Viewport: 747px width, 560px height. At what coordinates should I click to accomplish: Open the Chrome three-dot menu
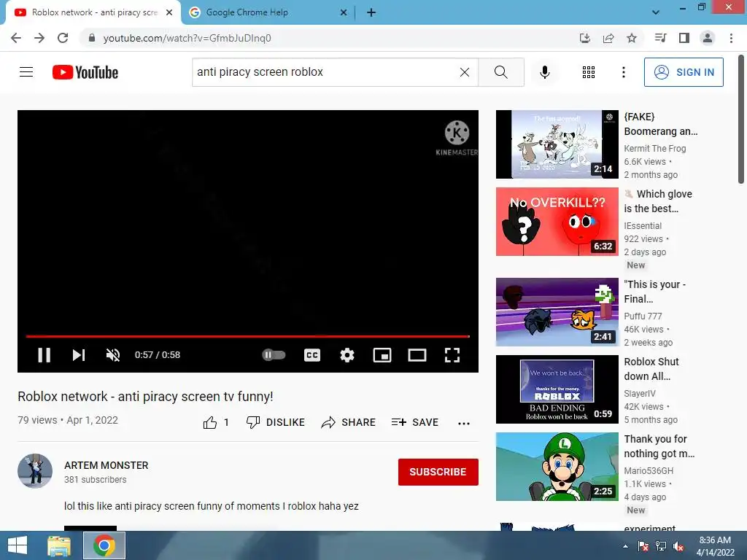731,38
